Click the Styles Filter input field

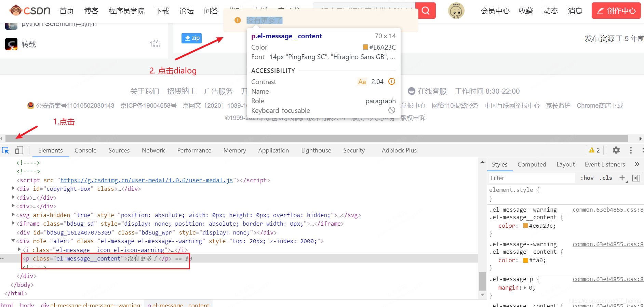pyautogui.click(x=532, y=178)
